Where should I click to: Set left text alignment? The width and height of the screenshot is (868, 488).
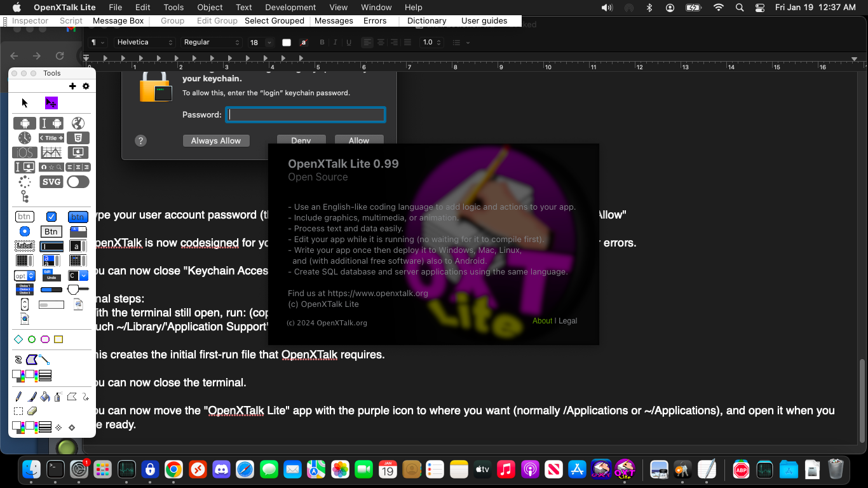coord(367,43)
